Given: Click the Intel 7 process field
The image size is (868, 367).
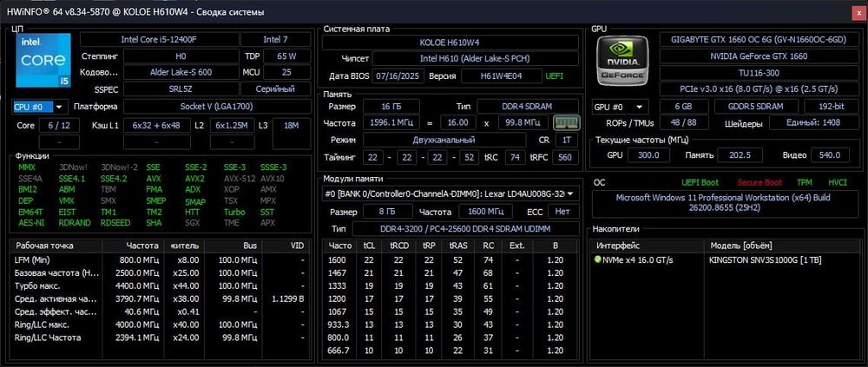Looking at the screenshot, I should [275, 39].
